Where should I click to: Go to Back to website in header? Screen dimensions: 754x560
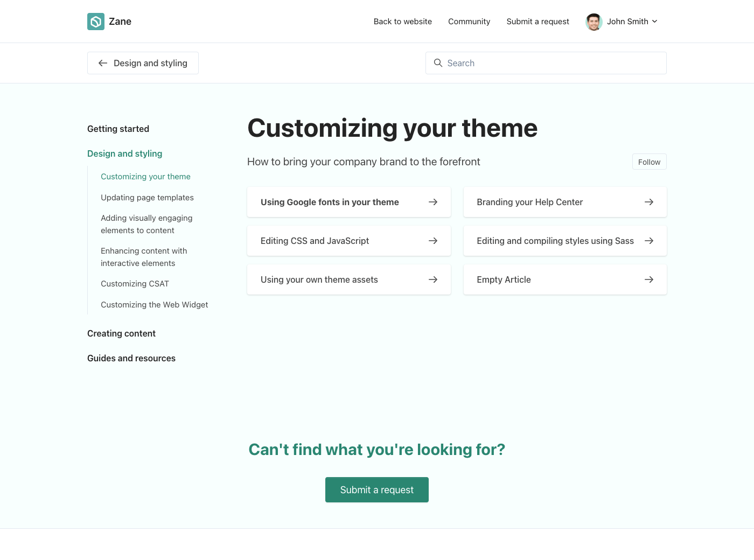pyautogui.click(x=402, y=22)
